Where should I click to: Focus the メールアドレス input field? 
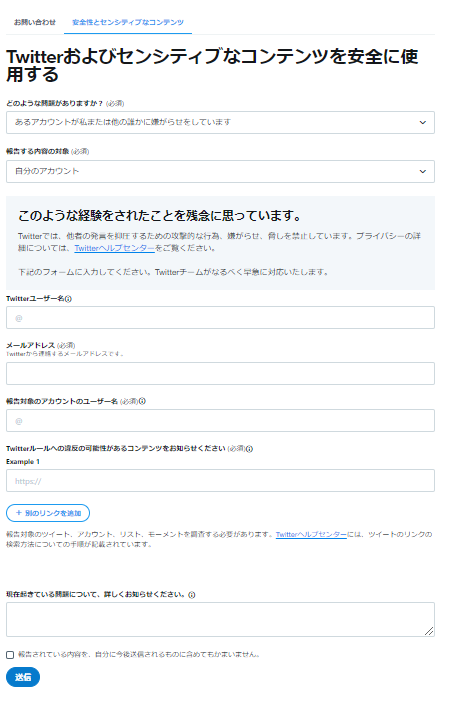[220, 373]
